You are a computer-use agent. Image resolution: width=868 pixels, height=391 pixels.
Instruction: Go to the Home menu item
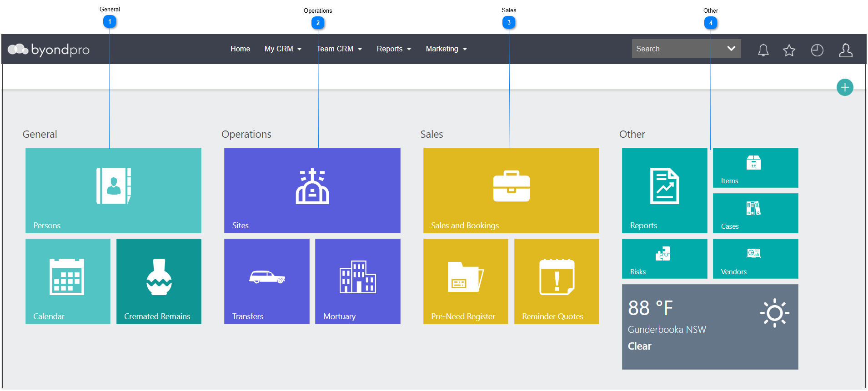[x=240, y=49]
